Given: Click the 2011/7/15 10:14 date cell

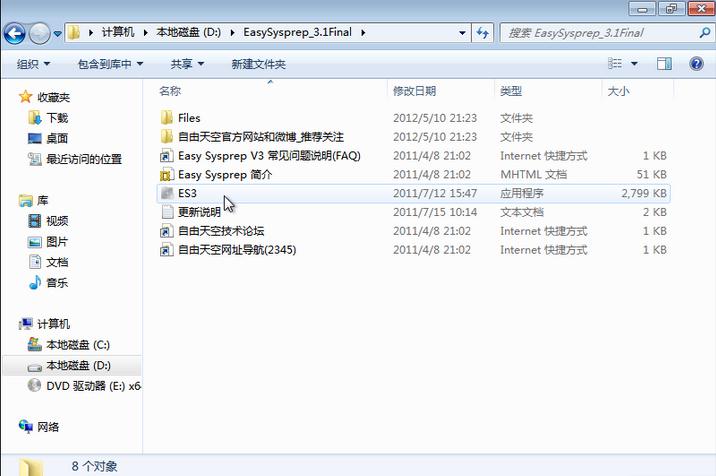Looking at the screenshot, I should (435, 212).
